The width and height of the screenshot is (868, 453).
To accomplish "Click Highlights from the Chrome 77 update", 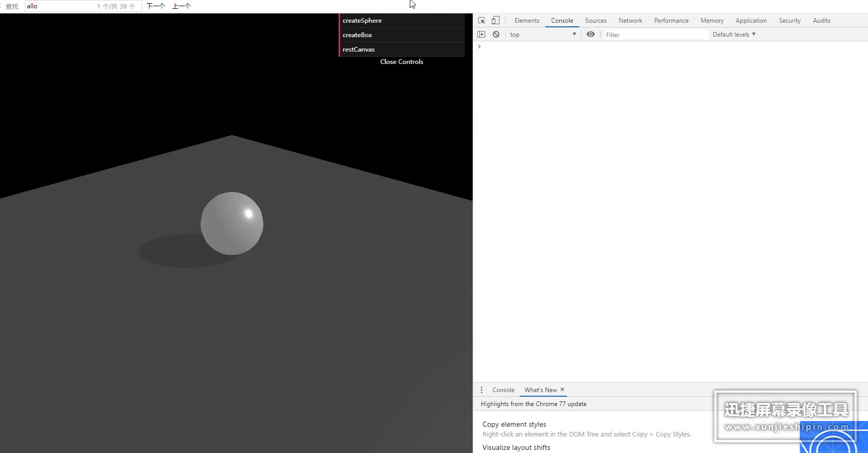I will pyautogui.click(x=533, y=404).
